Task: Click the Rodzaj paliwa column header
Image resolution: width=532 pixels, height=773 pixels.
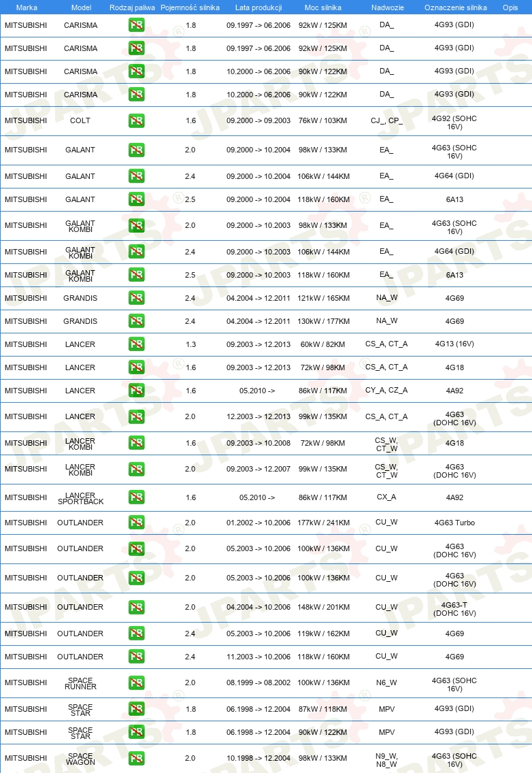Action: [x=132, y=7]
